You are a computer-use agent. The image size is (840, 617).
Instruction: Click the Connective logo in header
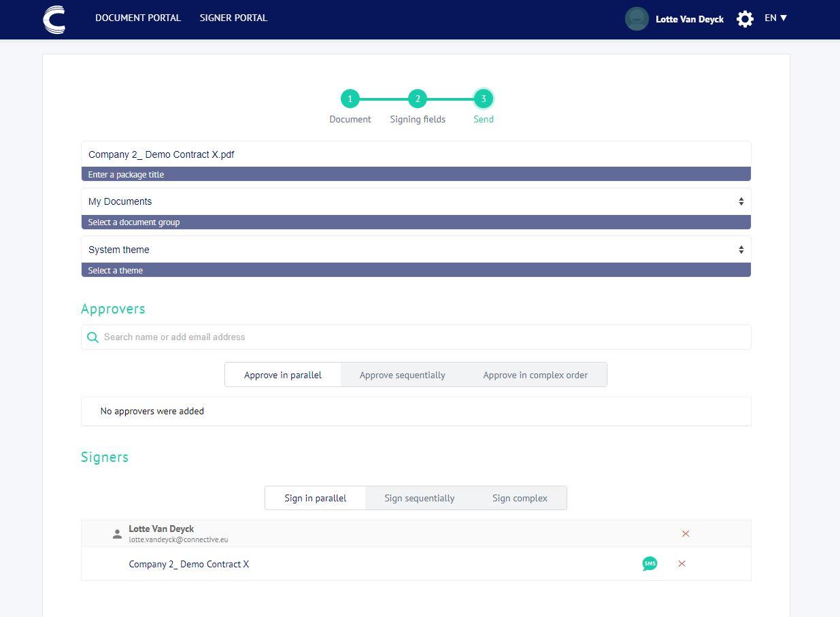pos(54,19)
